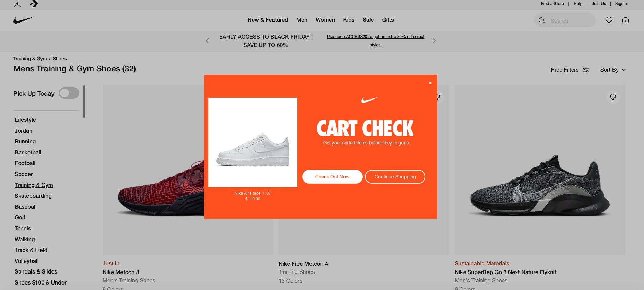Click Check Out Now button
644x290 pixels.
click(x=332, y=177)
